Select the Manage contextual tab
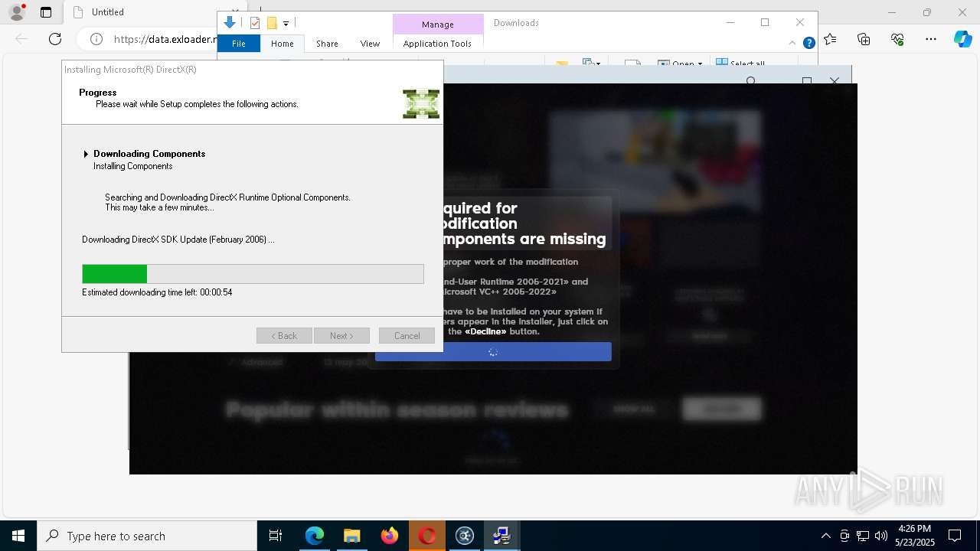 [438, 24]
